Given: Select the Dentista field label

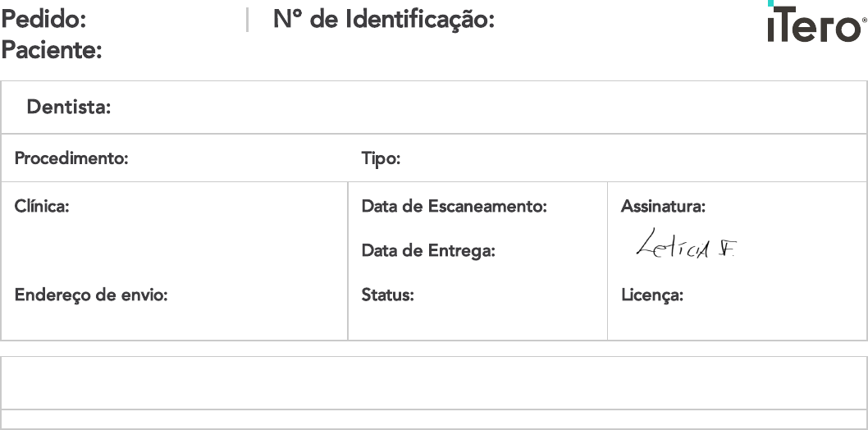Looking at the screenshot, I should (69, 107).
